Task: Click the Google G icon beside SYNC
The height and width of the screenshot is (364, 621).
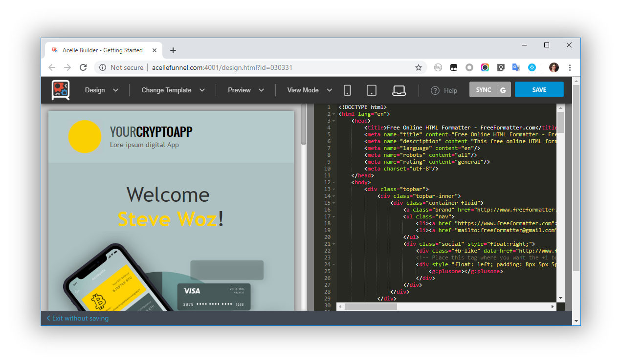Action: coord(503,89)
